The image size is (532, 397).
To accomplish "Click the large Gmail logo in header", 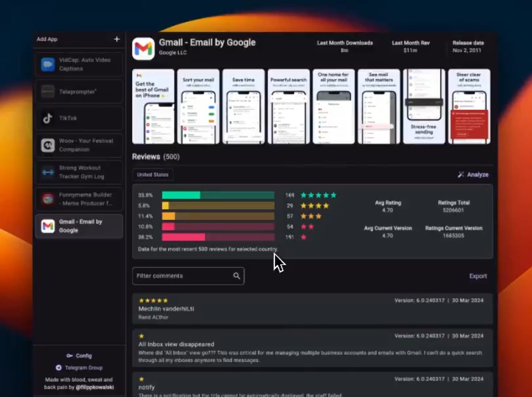I will [143, 48].
